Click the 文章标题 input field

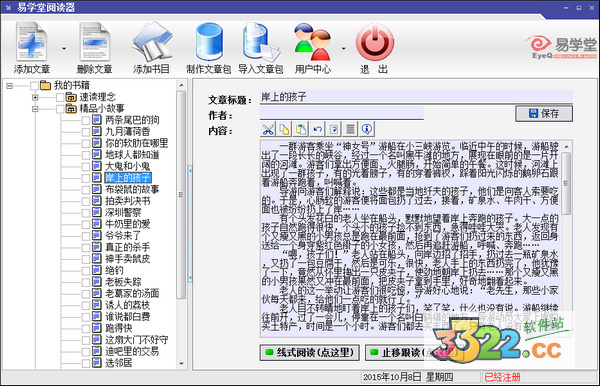pos(416,97)
